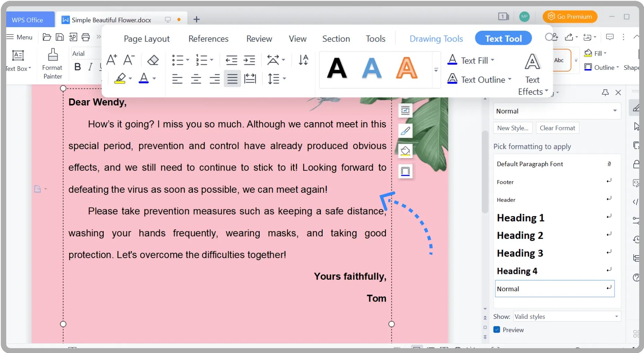Screen dimensions: 644x353
Task: Open the Text Outline dropdown
Action: (x=510, y=79)
